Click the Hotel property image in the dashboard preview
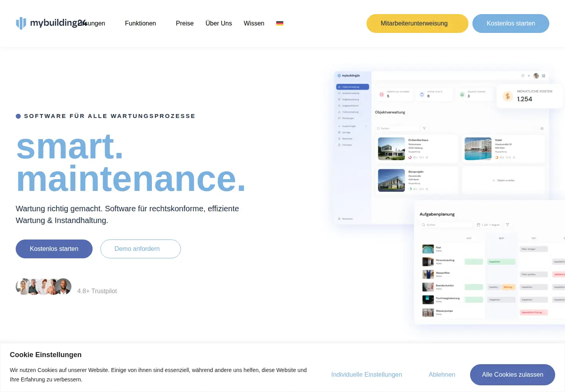Viewport: 565px width, 392px height. tap(478, 149)
